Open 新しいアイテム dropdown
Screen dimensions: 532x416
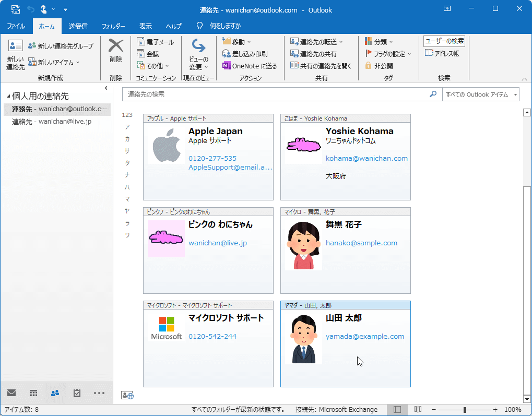(54, 62)
